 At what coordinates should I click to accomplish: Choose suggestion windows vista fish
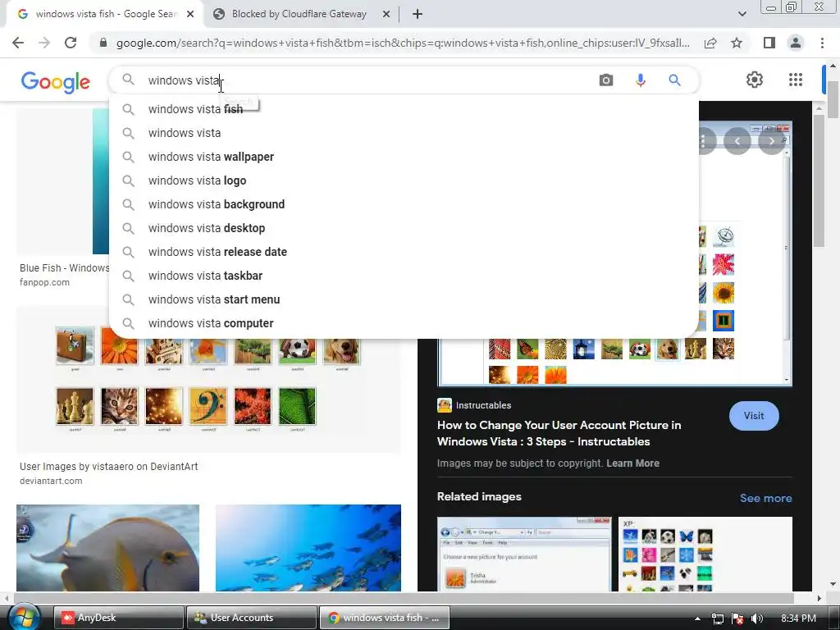(404, 109)
